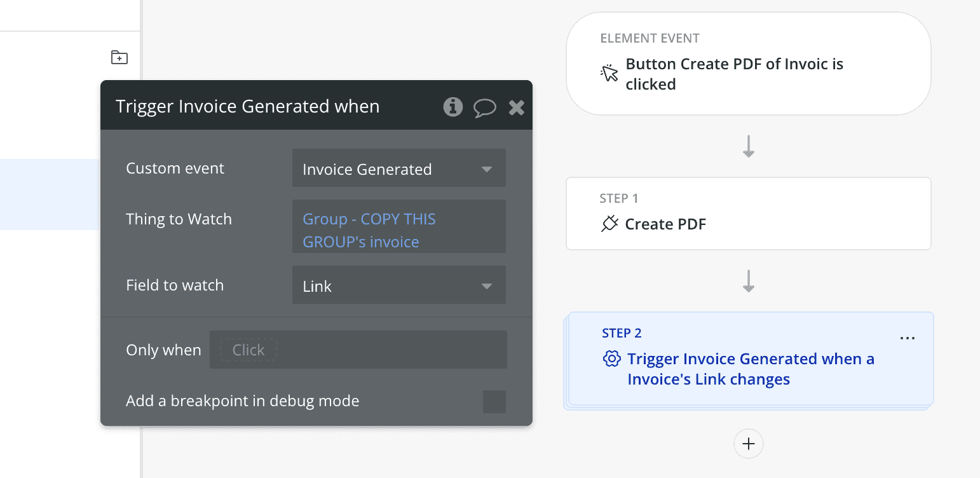Viewport: 980px width, 478px height.
Task: Open the Button clicked element event
Action: 748,64
